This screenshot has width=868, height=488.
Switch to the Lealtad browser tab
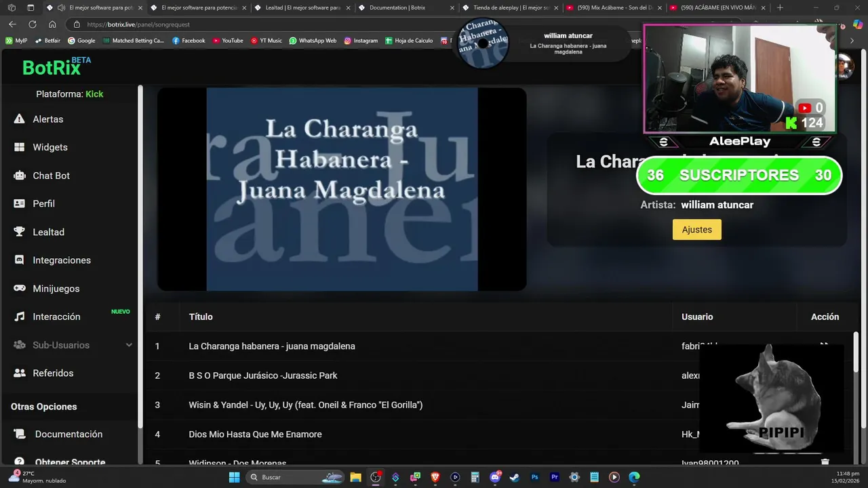[302, 7]
